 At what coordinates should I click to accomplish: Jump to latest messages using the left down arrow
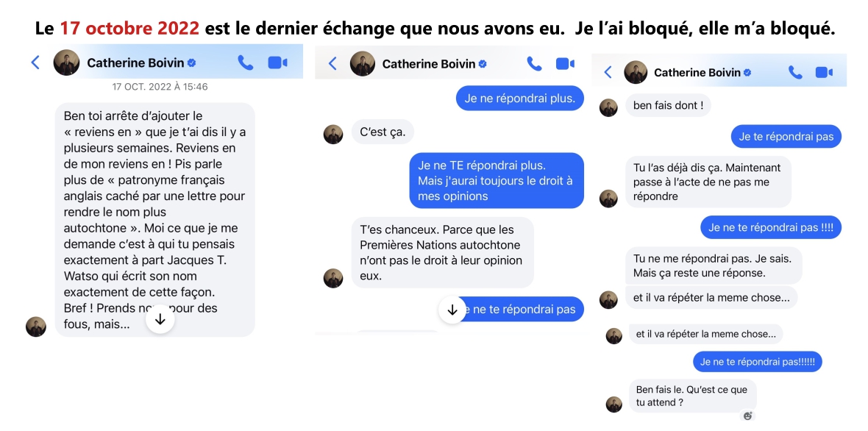pos(160,318)
